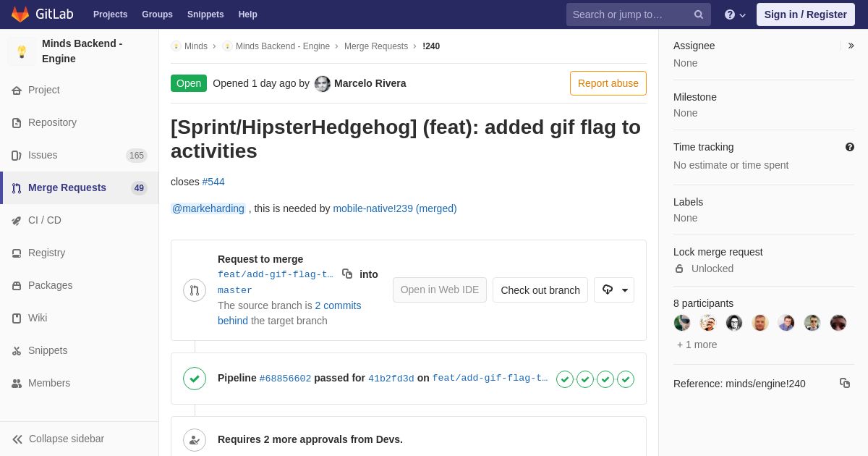Open pipeline #68856602 link
This screenshot has height=456, width=868.
285,379
